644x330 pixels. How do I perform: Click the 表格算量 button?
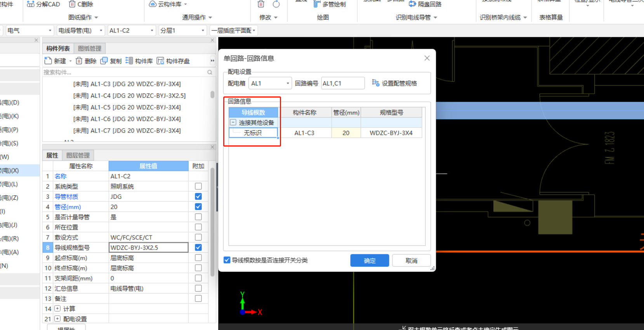point(551,17)
